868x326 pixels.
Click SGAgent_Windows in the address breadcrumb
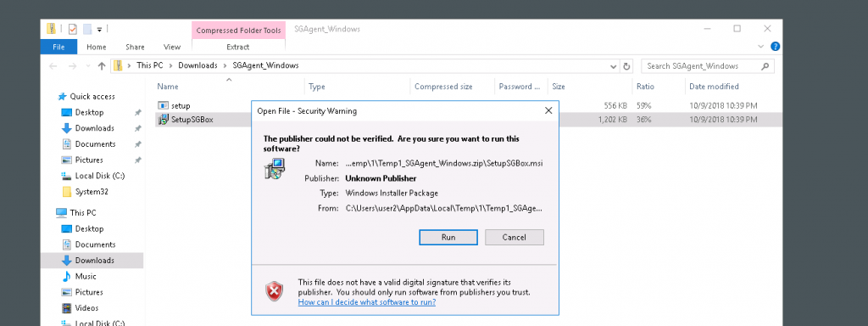[x=265, y=65]
